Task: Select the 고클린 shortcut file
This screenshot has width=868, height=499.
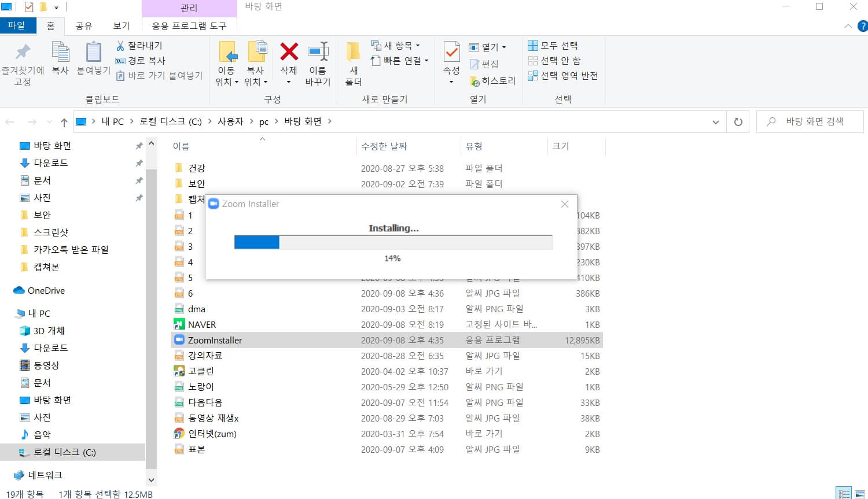Action: tap(201, 371)
